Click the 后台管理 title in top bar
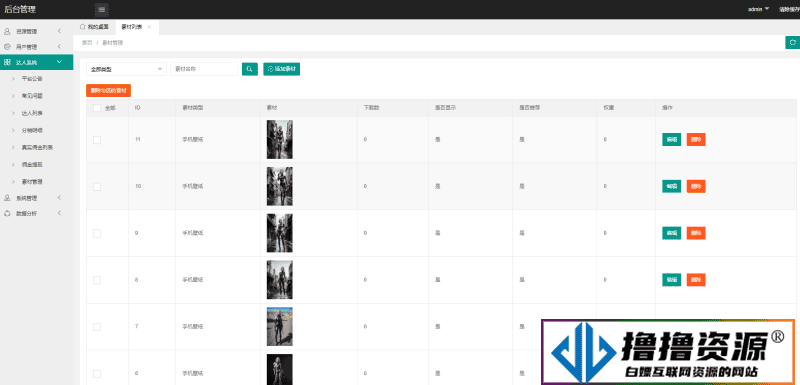The height and width of the screenshot is (385, 800). (20, 9)
